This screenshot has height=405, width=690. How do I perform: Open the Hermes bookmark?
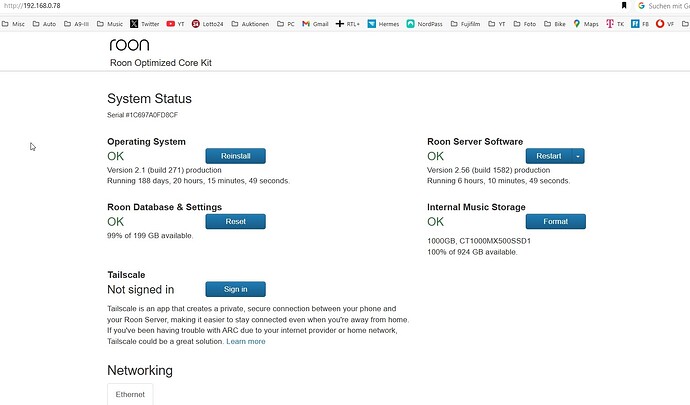tap(383, 23)
